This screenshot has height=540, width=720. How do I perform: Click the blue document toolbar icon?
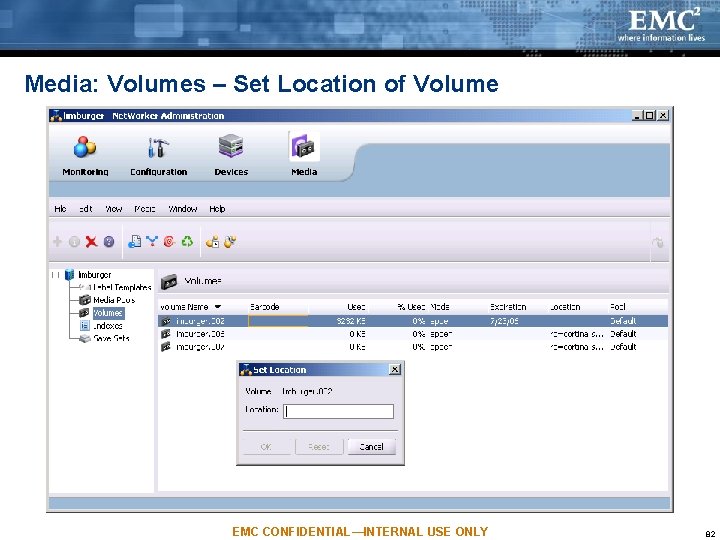tap(135, 242)
